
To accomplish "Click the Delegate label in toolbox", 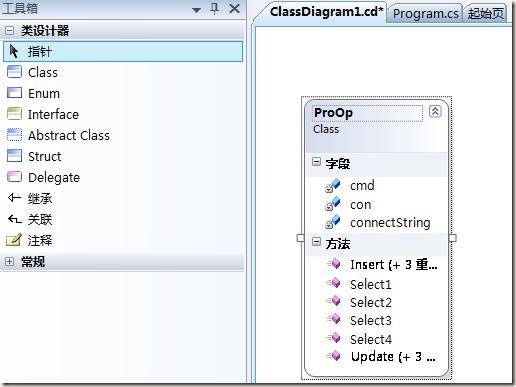I will 54,178.
